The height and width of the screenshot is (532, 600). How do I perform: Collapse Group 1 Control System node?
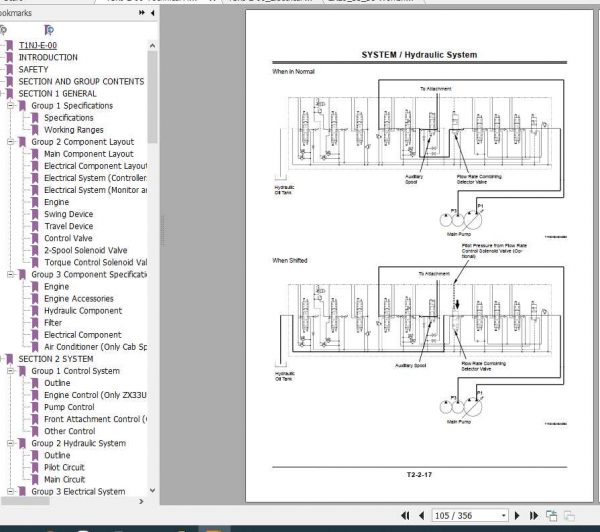click(x=11, y=370)
